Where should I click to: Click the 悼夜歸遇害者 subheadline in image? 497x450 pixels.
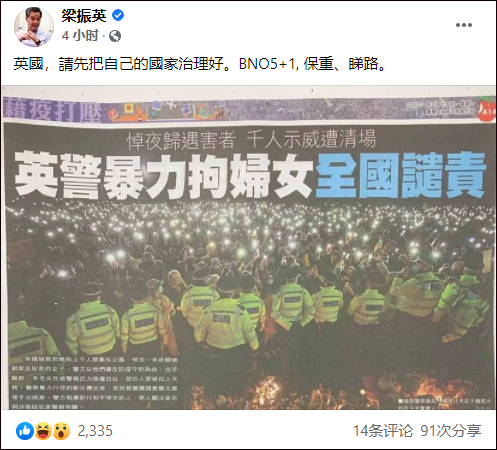click(x=181, y=140)
